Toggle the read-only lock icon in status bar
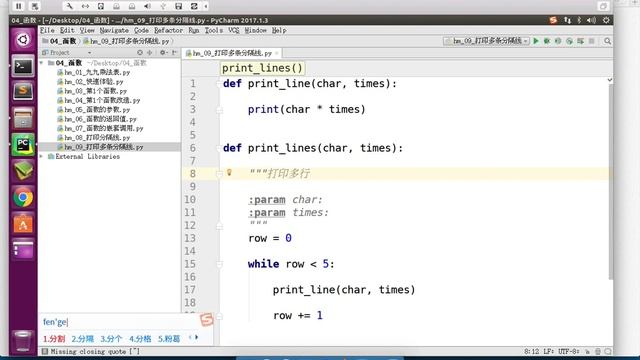640x360 pixels. pos(587,351)
